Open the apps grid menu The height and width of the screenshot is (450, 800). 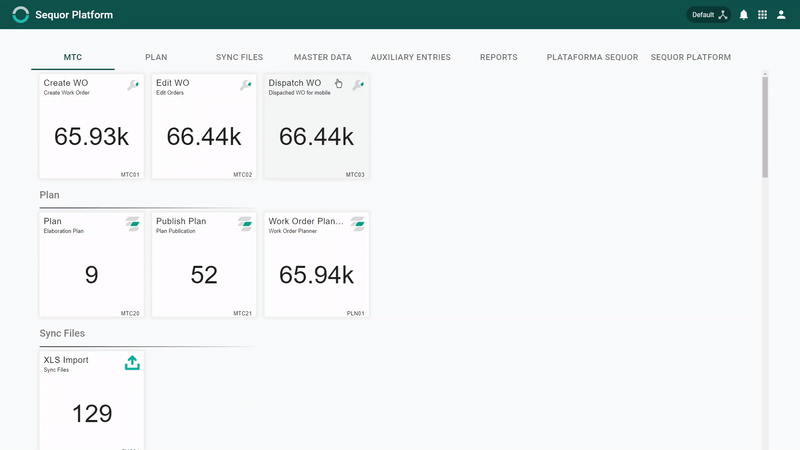point(762,15)
